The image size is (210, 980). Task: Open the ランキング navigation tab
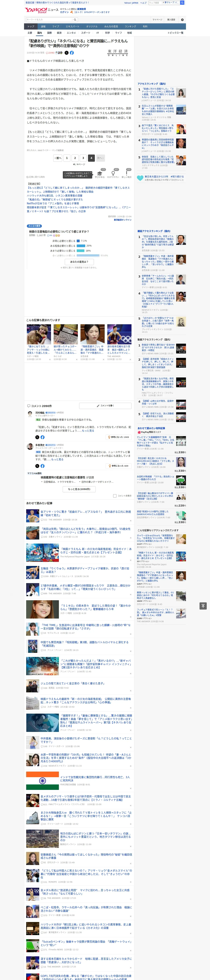(130, 27)
